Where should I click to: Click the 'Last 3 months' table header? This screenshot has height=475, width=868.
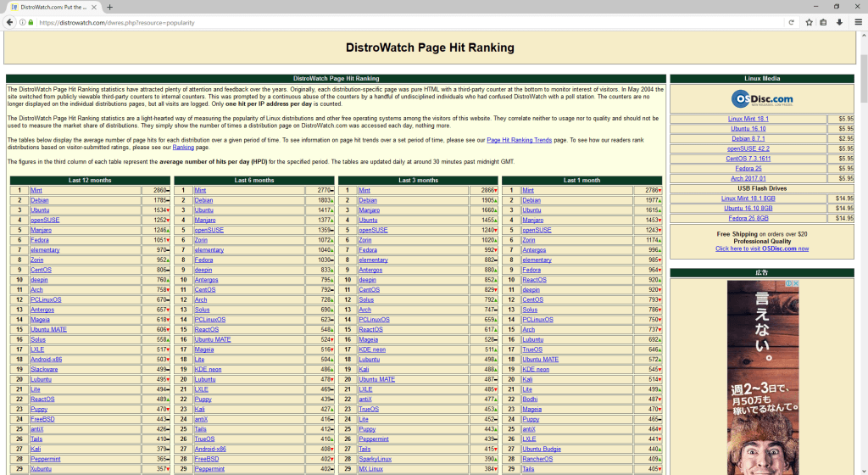[418, 181]
